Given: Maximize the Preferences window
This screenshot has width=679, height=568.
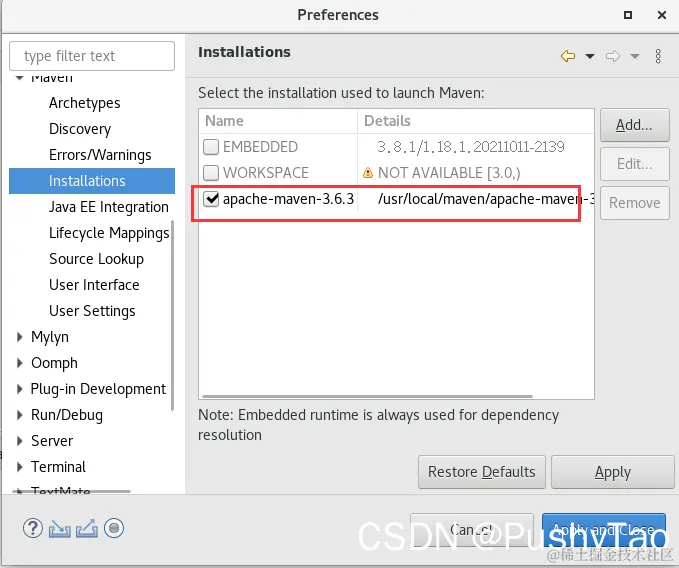Looking at the screenshot, I should (627, 15).
